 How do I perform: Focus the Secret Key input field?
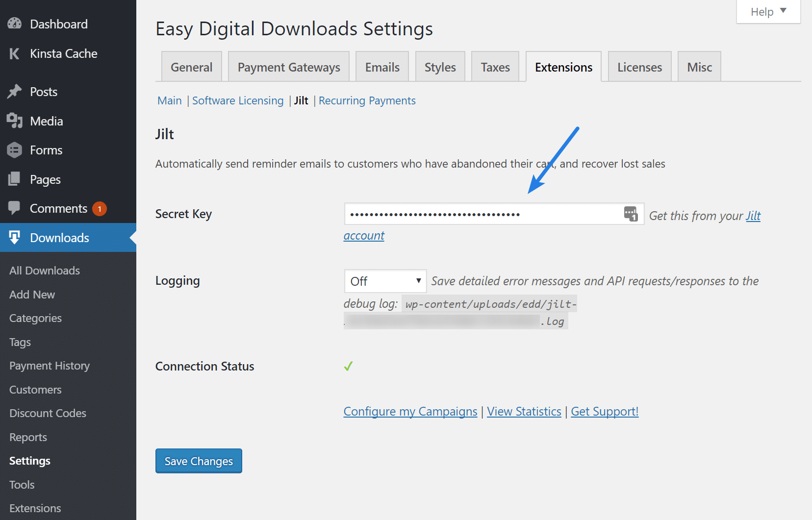(494, 214)
